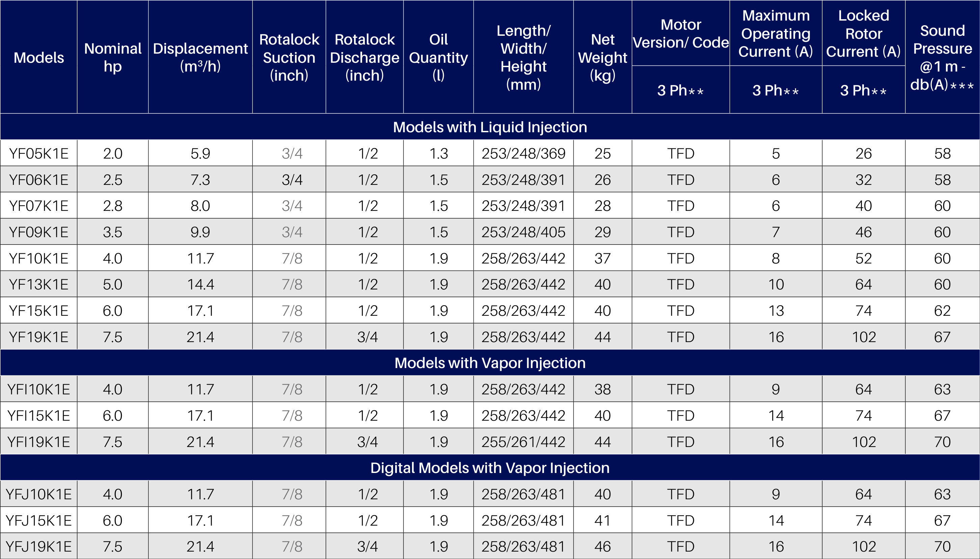Click model YF07K1E
The height and width of the screenshot is (559, 980).
tap(39, 206)
